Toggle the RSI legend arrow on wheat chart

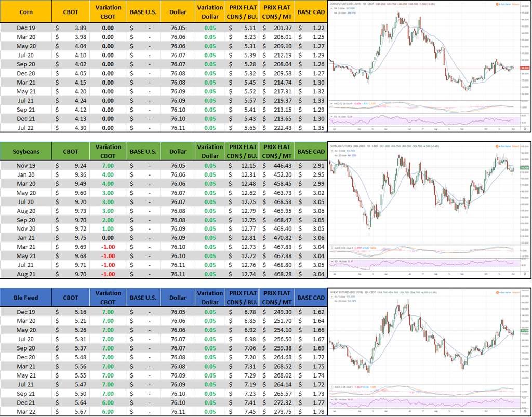[x=331, y=399]
